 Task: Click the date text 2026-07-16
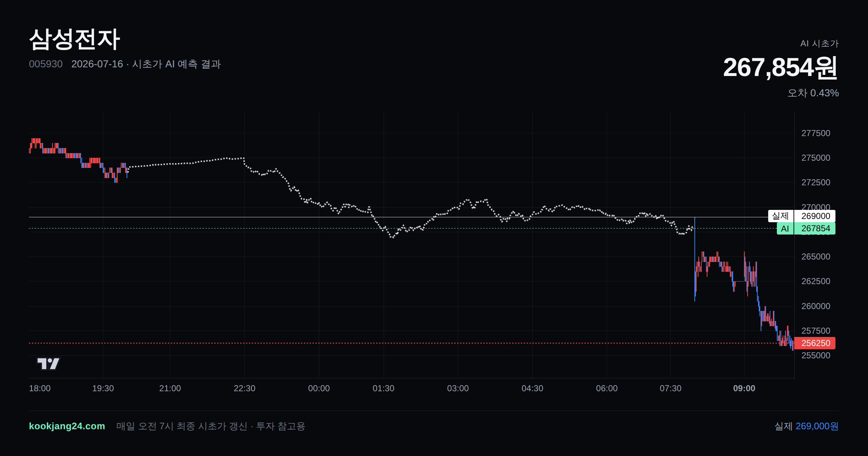tap(97, 64)
